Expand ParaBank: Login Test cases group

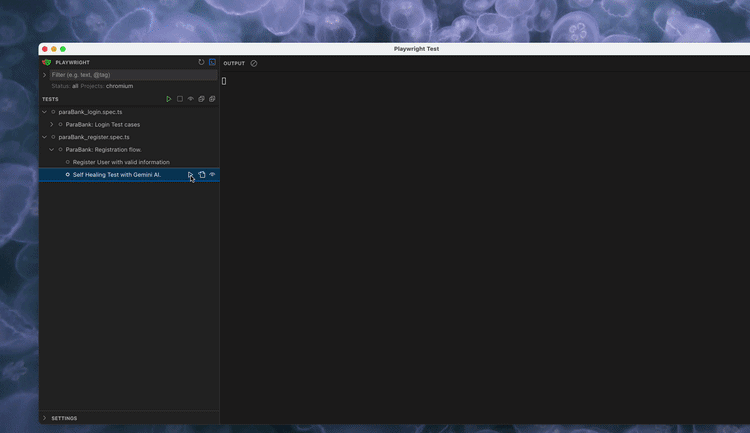click(x=52, y=124)
